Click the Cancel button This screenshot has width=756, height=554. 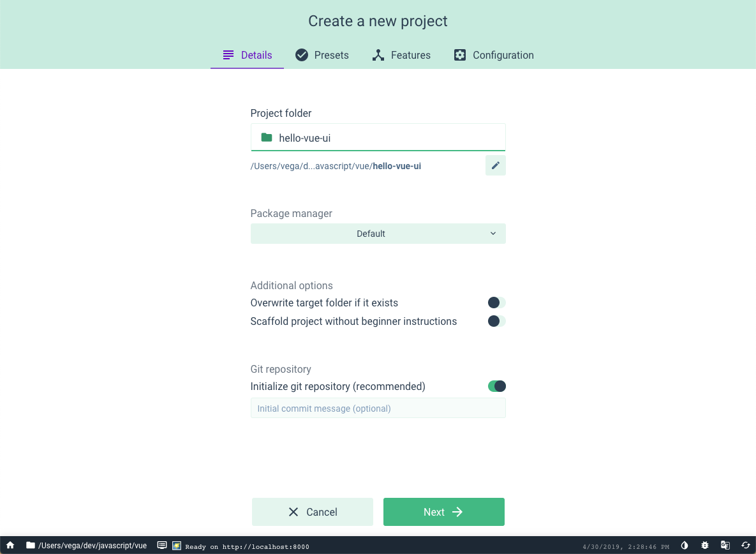(x=313, y=512)
